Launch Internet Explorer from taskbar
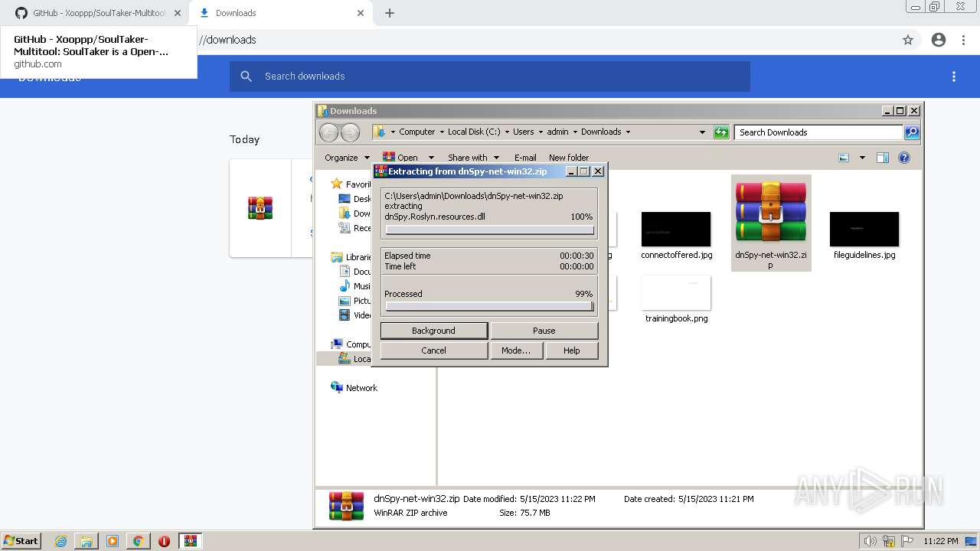The image size is (980, 551). coord(60,541)
